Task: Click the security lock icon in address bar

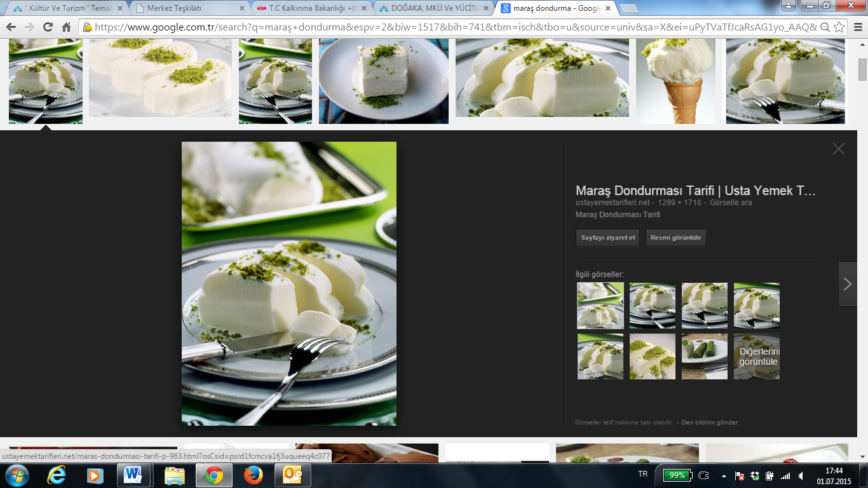Action: pyautogui.click(x=87, y=27)
